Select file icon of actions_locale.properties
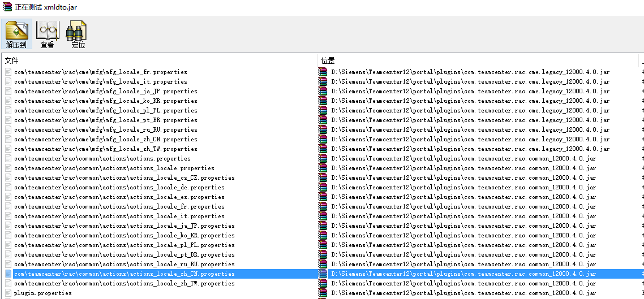This screenshot has height=299, width=644. 8,168
